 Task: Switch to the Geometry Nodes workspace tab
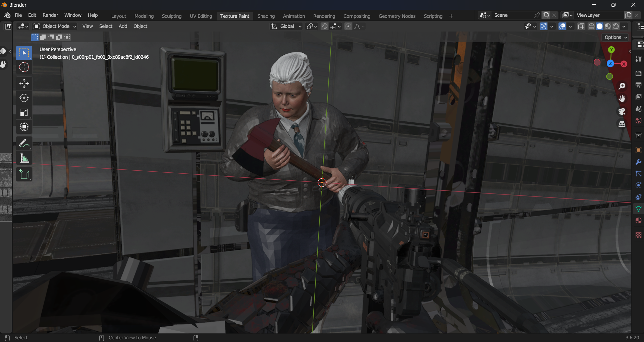pos(397,16)
